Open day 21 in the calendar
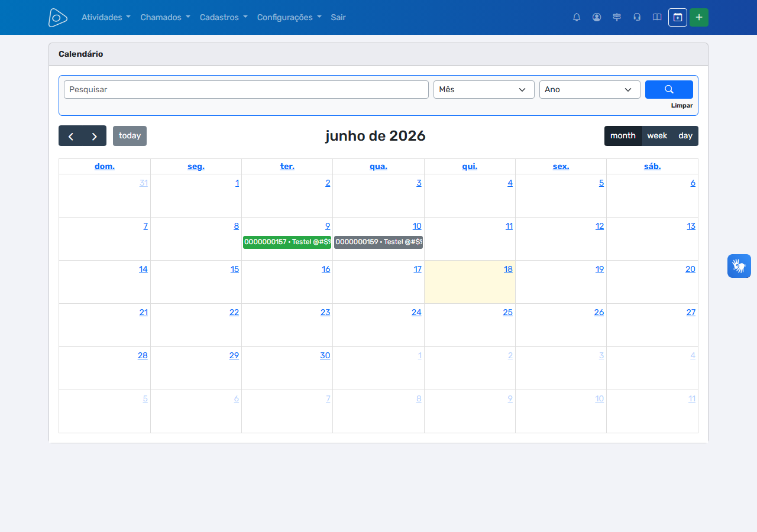The image size is (757, 532). click(144, 313)
